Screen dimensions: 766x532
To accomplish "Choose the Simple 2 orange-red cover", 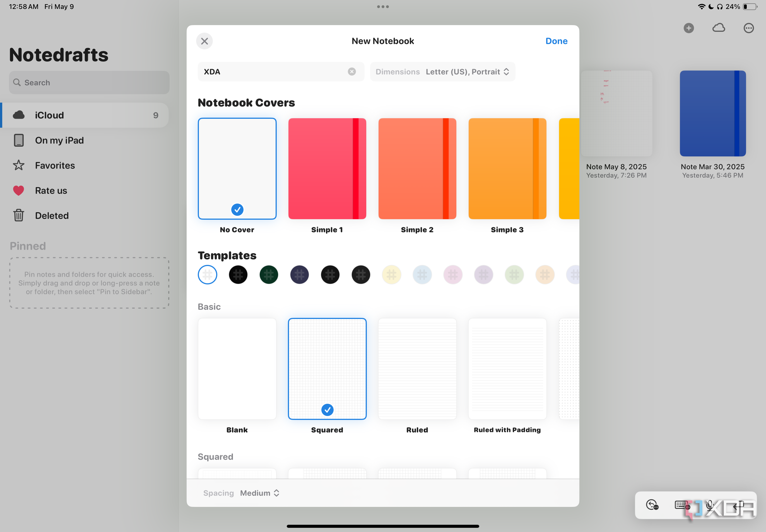I will click(417, 169).
